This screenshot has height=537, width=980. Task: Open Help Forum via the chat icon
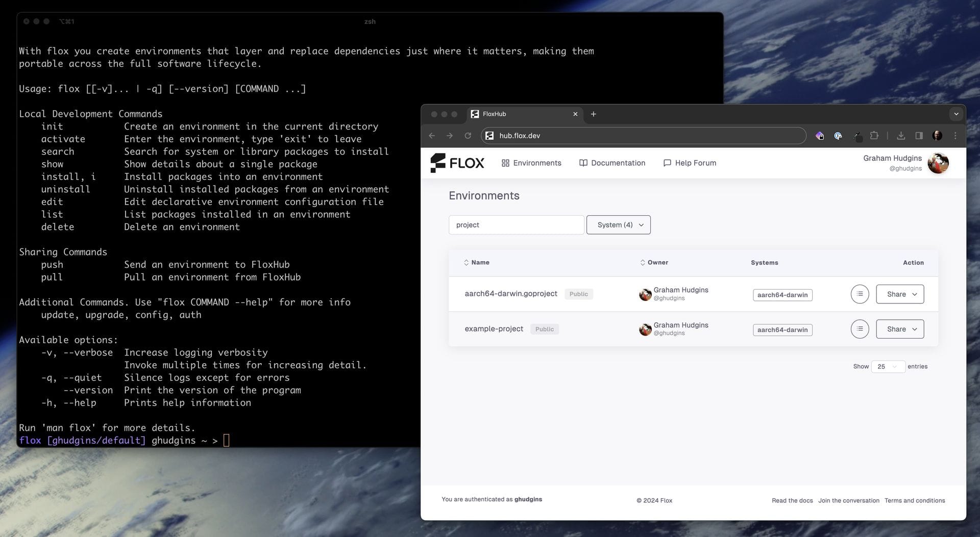pos(668,163)
